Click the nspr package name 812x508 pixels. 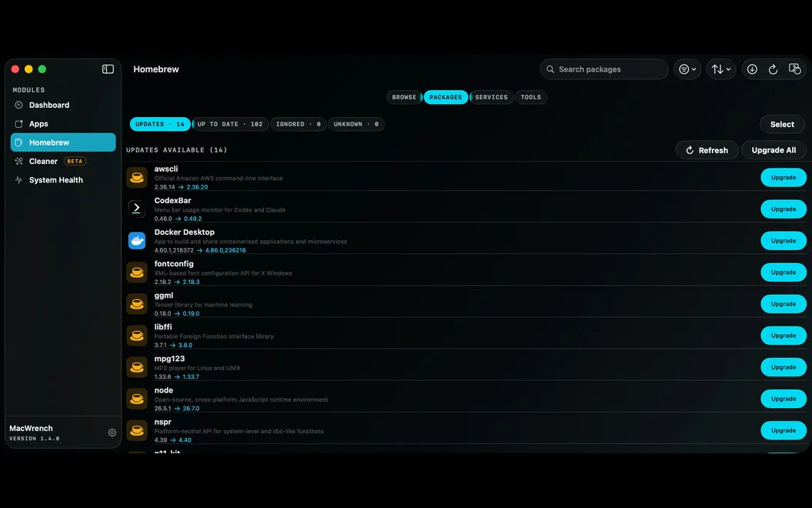click(x=162, y=422)
